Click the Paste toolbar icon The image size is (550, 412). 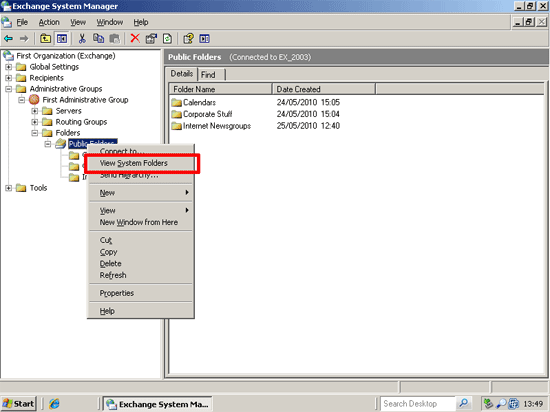click(x=115, y=39)
